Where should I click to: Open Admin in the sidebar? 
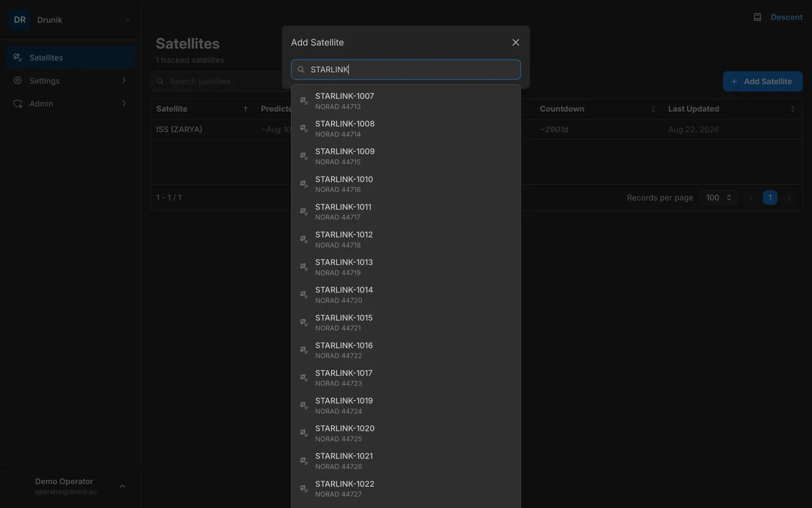point(70,104)
